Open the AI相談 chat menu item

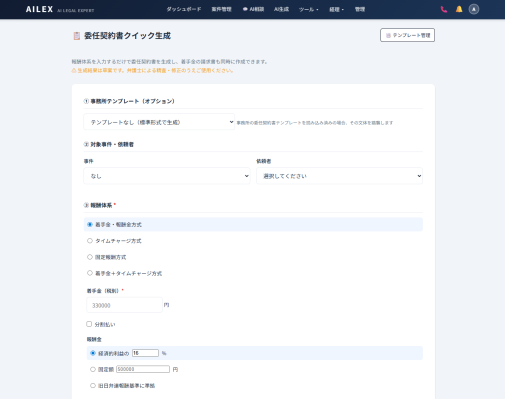coord(253,9)
